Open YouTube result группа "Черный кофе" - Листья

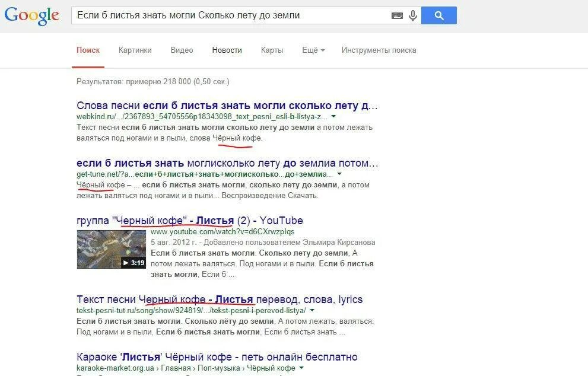[x=190, y=221]
